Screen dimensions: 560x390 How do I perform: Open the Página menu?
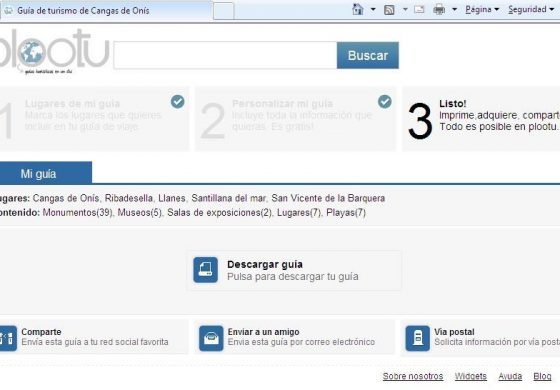482,10
